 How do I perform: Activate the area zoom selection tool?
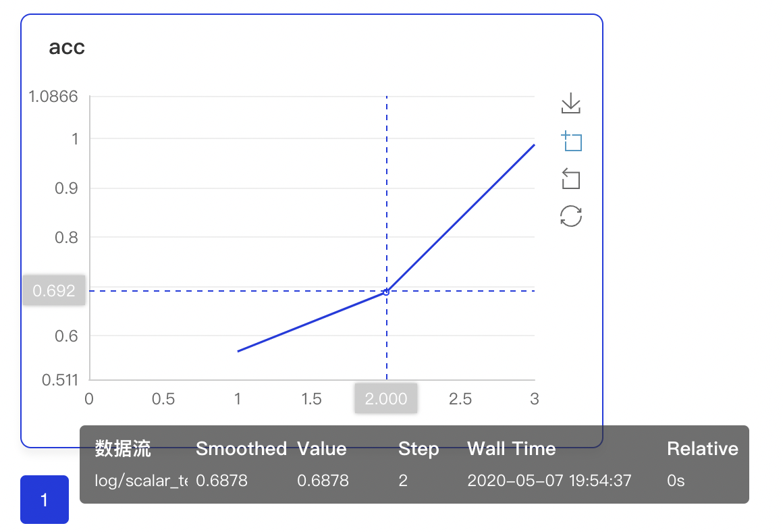click(x=571, y=142)
